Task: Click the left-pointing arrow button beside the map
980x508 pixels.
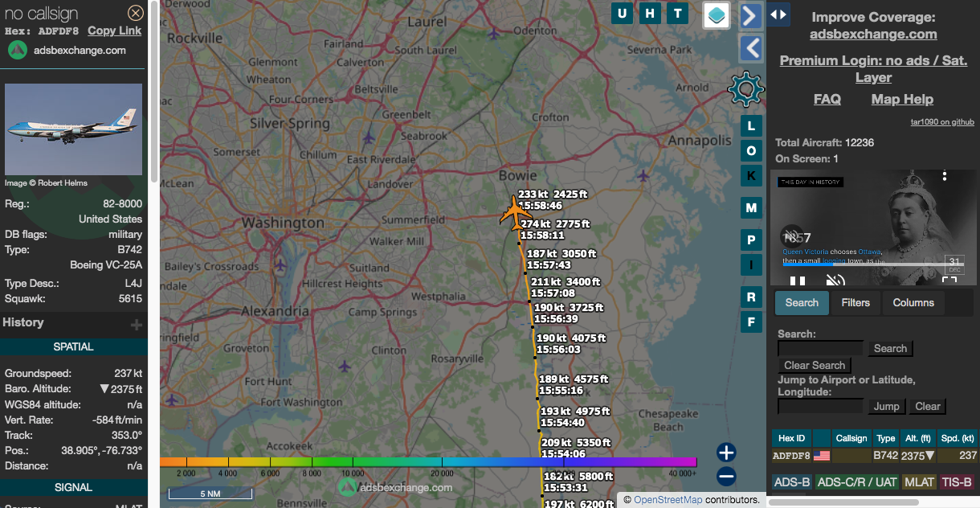Action: pos(750,48)
